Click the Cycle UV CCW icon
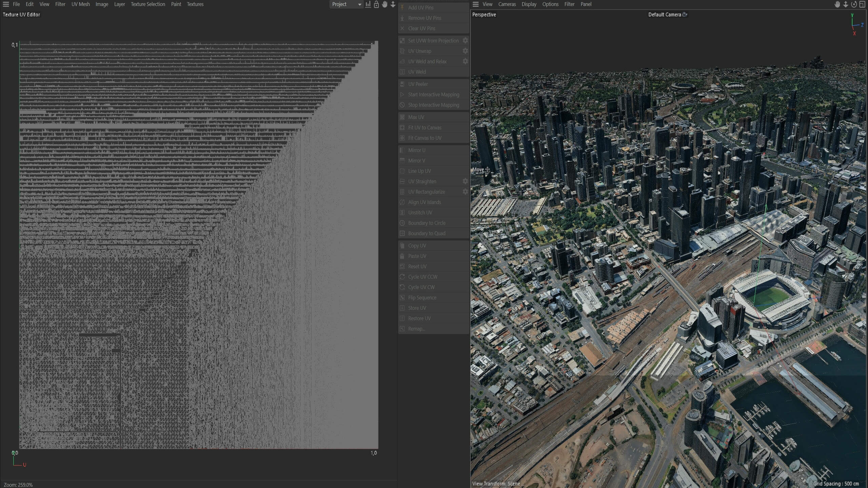Viewport: 868px width, 488px height. click(x=402, y=277)
